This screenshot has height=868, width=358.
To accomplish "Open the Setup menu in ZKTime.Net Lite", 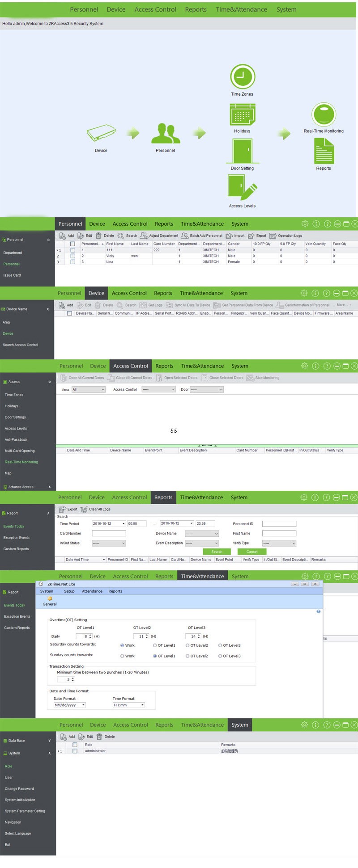I will (69, 591).
